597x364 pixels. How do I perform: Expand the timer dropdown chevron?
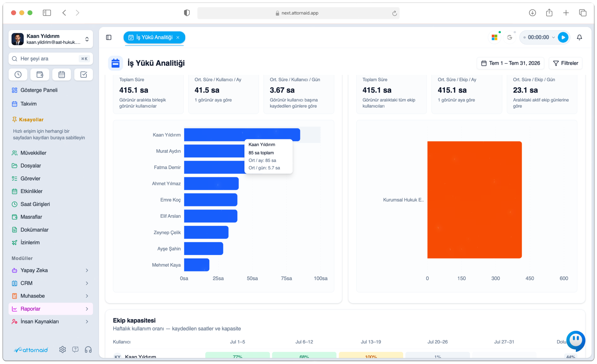[x=553, y=37]
